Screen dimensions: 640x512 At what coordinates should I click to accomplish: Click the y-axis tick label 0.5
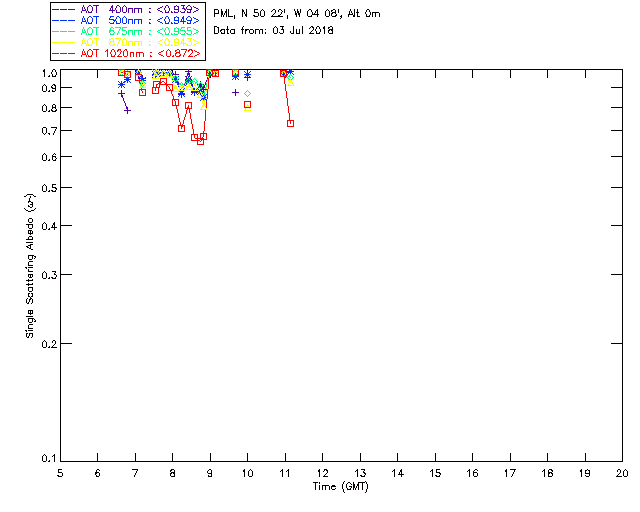[49, 188]
